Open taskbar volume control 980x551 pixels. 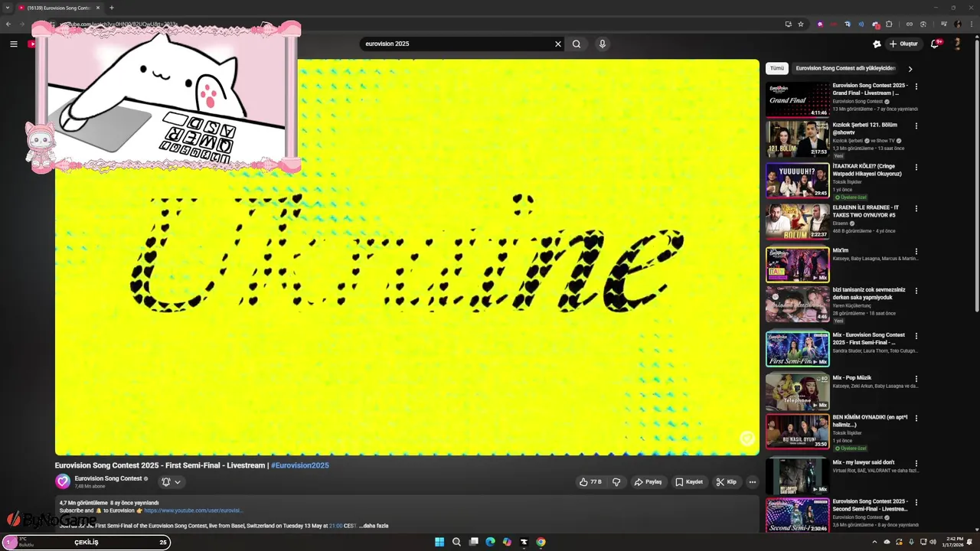tap(933, 542)
